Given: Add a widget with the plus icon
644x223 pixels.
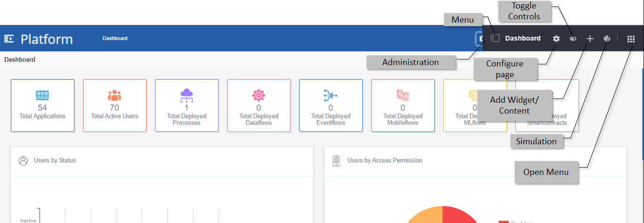Looking at the screenshot, I should click(590, 39).
